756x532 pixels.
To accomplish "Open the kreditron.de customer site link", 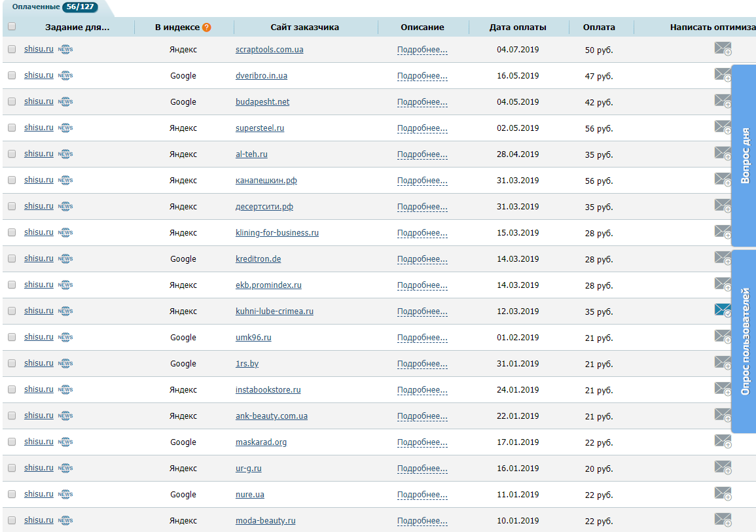I will click(x=258, y=258).
